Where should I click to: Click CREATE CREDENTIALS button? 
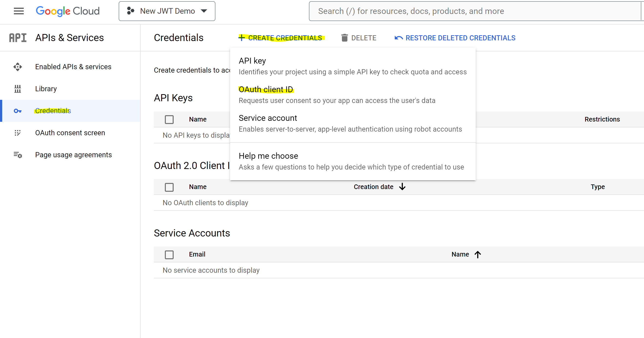281,38
